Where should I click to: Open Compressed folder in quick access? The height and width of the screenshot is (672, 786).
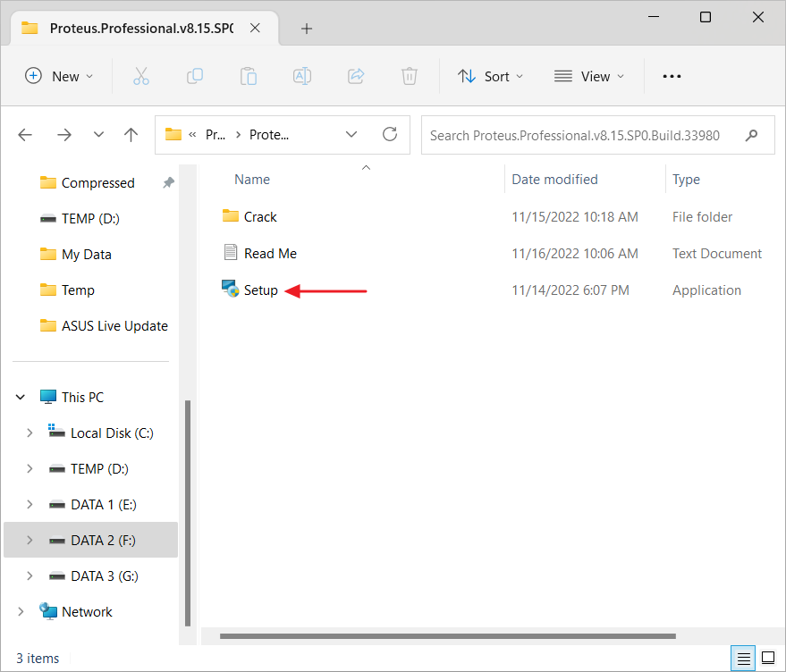pyautogui.click(x=97, y=183)
